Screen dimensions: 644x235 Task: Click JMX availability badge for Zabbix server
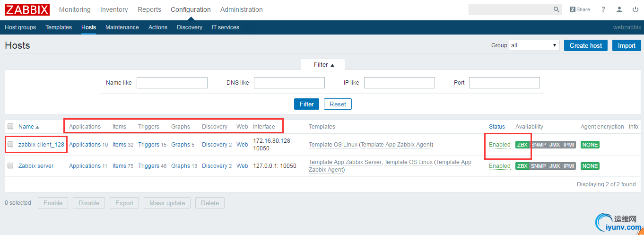[x=554, y=166]
